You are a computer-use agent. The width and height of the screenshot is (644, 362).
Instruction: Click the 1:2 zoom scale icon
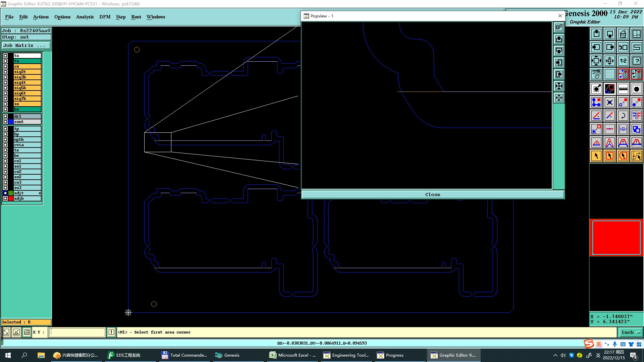pyautogui.click(x=623, y=61)
